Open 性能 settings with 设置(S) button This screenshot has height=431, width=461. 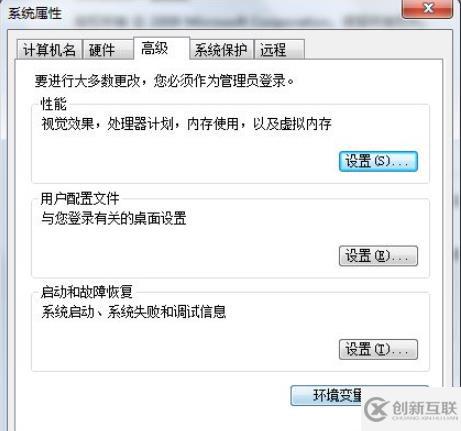[x=378, y=162]
